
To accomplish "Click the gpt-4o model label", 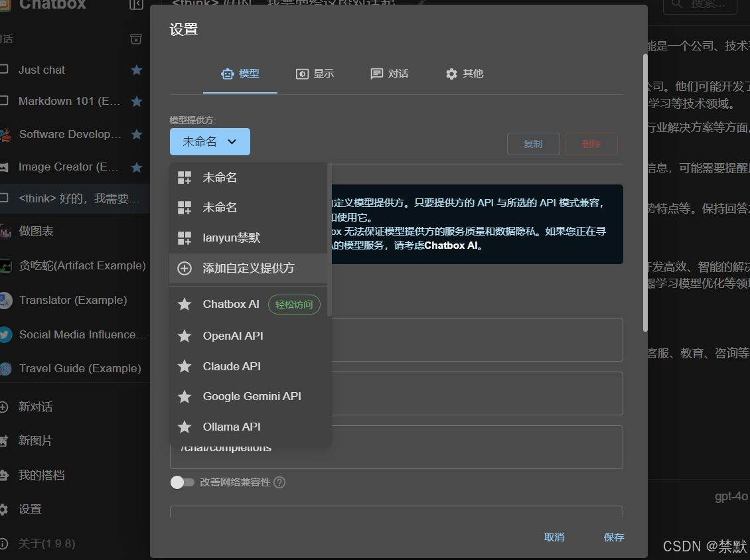I will pos(731,496).
